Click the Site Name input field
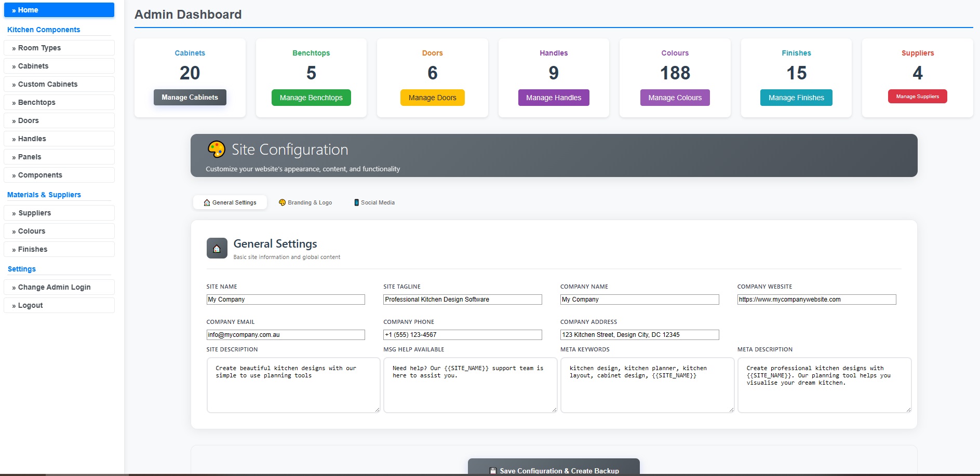This screenshot has height=476, width=980. click(x=286, y=300)
